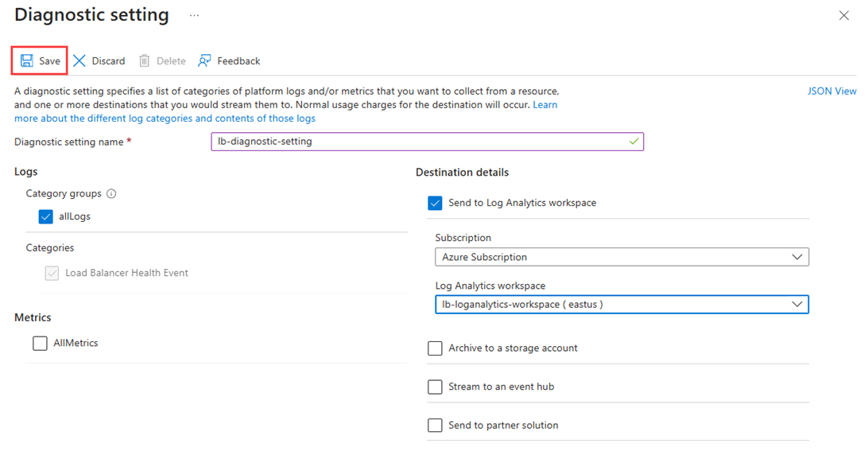Viewport: 868px width, 455px height.
Task: Follow the Learn more about log categories link
Action: pos(165,119)
